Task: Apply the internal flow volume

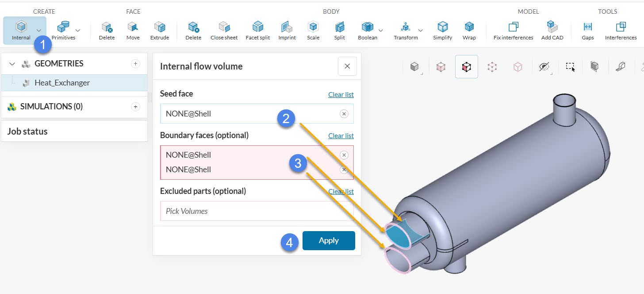Action: 329,240
